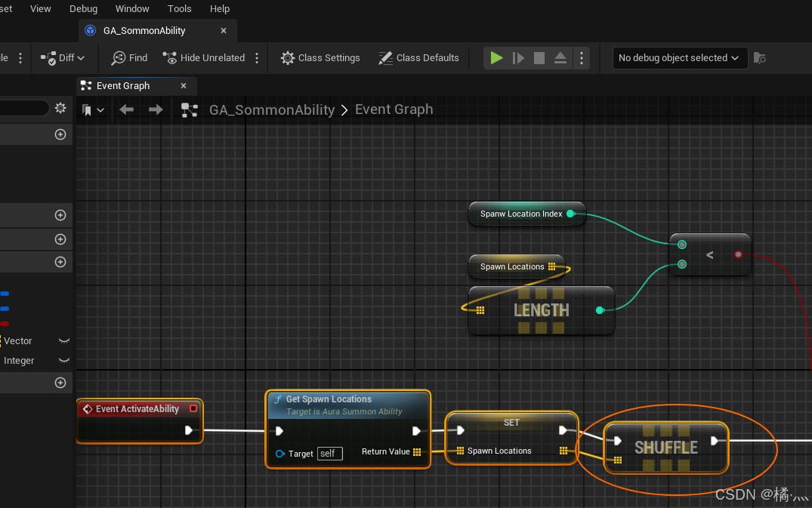Screen dimensions: 812x508
Task: Open compile options three-dot menu
Action: pyautogui.click(x=20, y=58)
